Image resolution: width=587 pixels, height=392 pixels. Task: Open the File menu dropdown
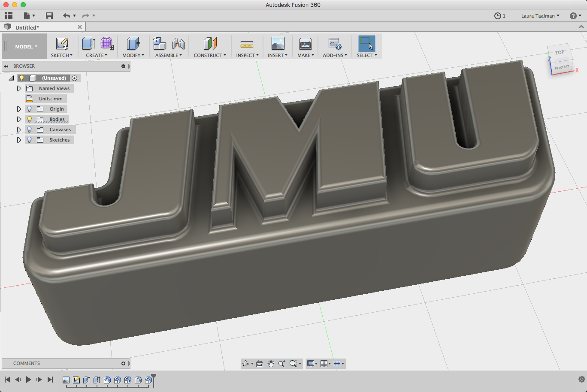[30, 16]
